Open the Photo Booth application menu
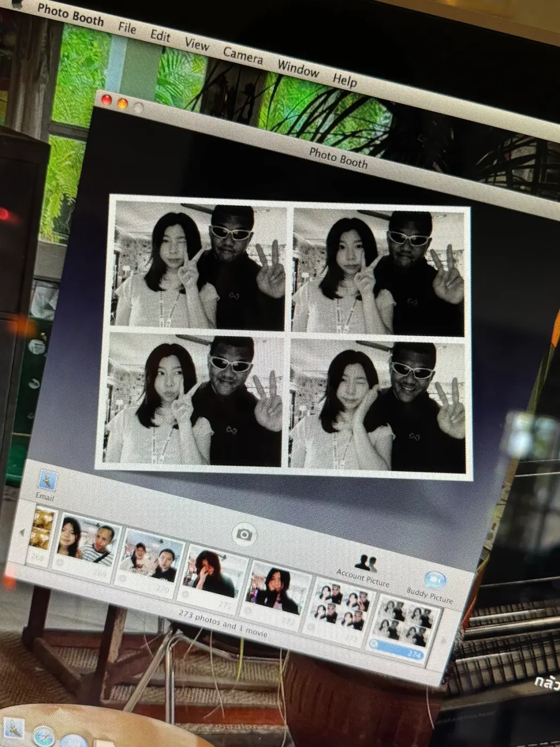This screenshot has width=560, height=747. click(70, 14)
